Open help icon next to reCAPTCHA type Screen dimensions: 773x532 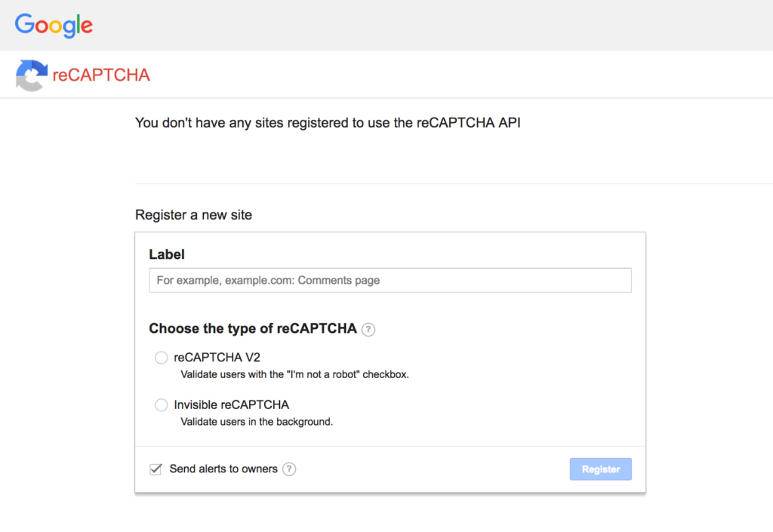click(x=368, y=330)
